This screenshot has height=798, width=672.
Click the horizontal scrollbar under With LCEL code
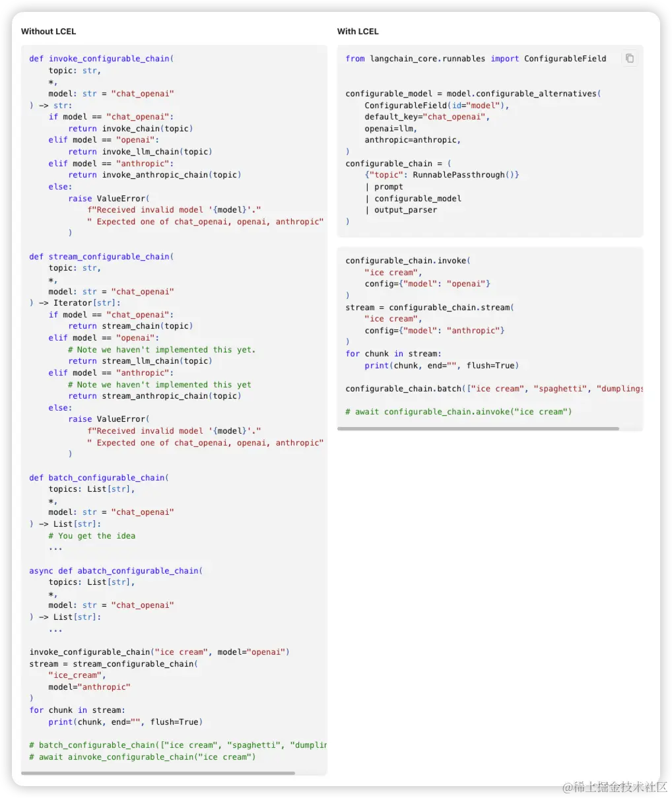coord(478,428)
